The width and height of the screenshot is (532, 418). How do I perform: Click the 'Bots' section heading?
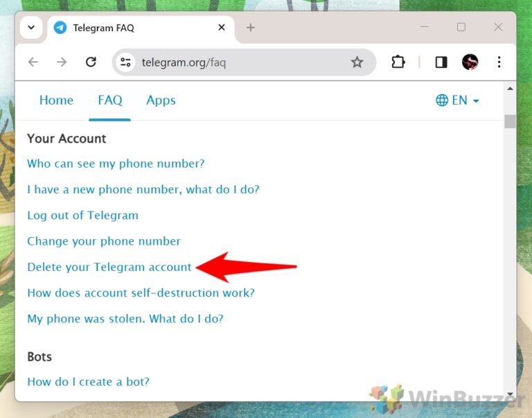pyautogui.click(x=39, y=357)
